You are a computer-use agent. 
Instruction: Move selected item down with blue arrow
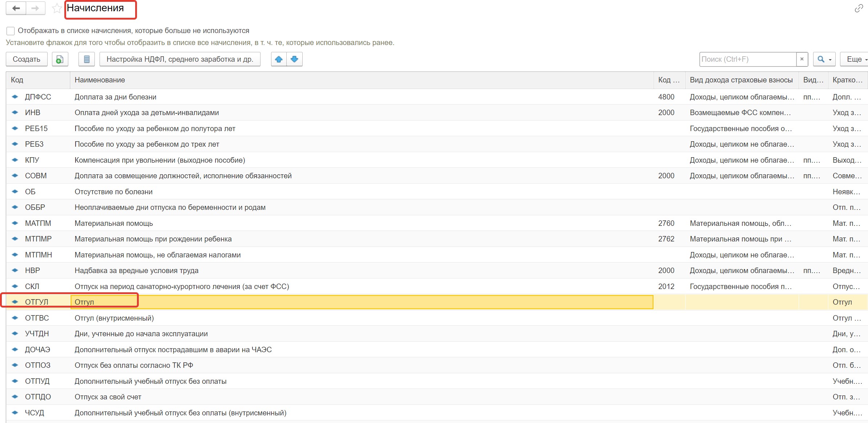tap(295, 59)
